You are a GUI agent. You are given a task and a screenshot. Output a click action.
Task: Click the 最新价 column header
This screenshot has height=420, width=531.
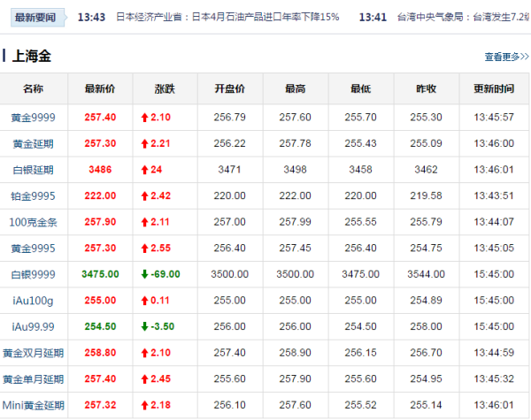[99, 89]
